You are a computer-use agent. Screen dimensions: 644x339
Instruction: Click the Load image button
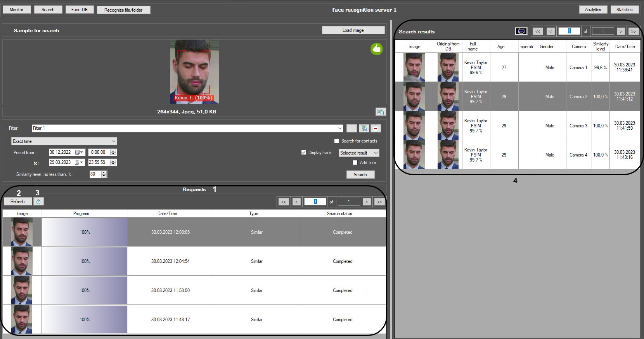pyautogui.click(x=353, y=30)
